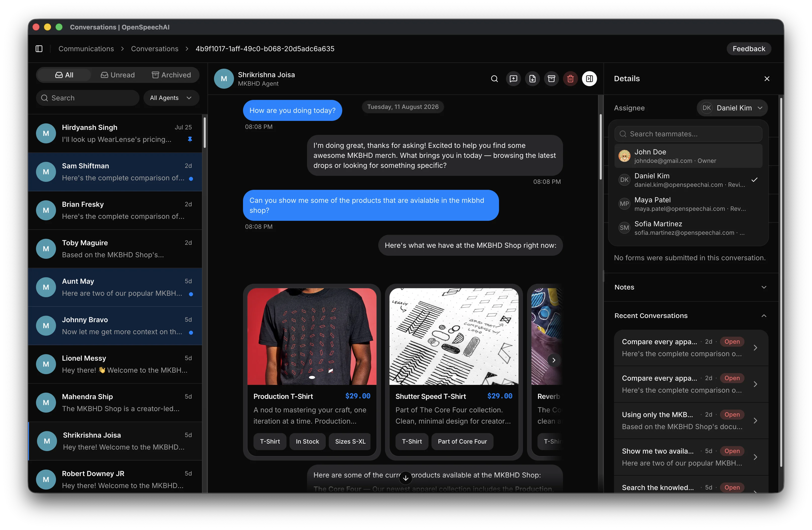This screenshot has width=812, height=530.
Task: Switch to the All tab
Action: click(x=64, y=75)
